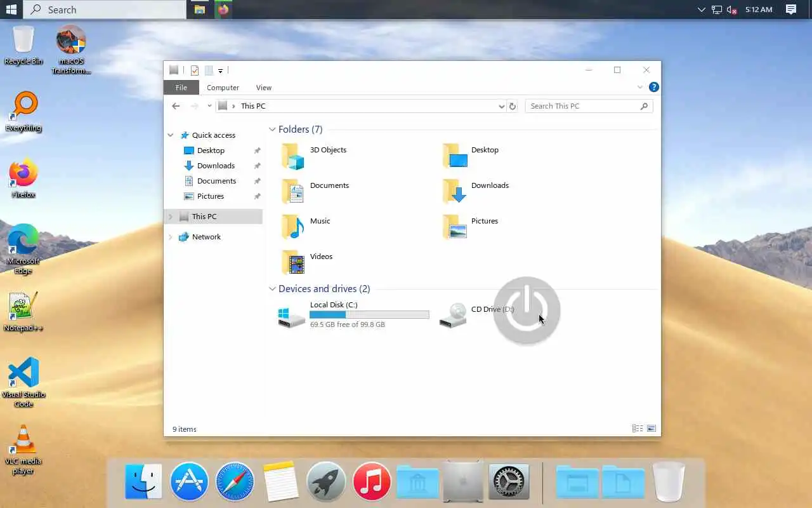
Task: Select CD Drive (D:) icon
Action: click(453, 315)
